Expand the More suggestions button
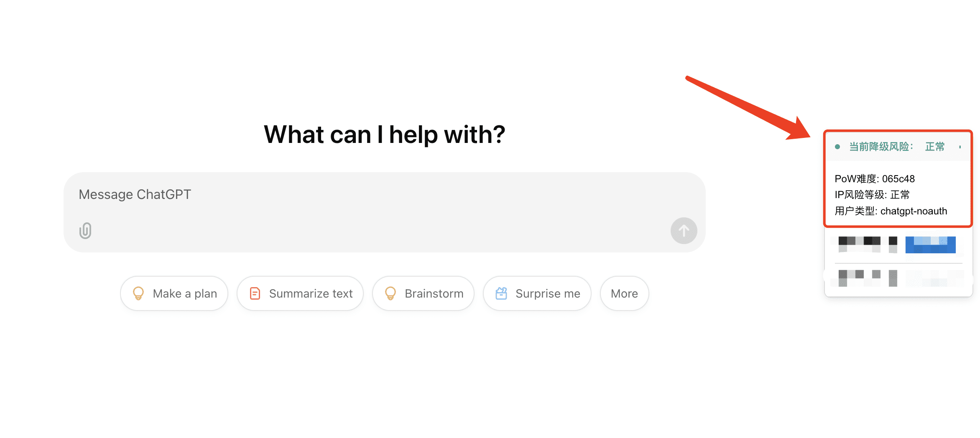The width and height of the screenshot is (980, 438). click(624, 293)
